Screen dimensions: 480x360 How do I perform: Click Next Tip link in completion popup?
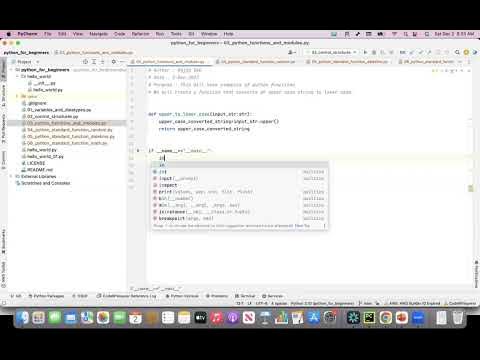[x=302, y=226]
